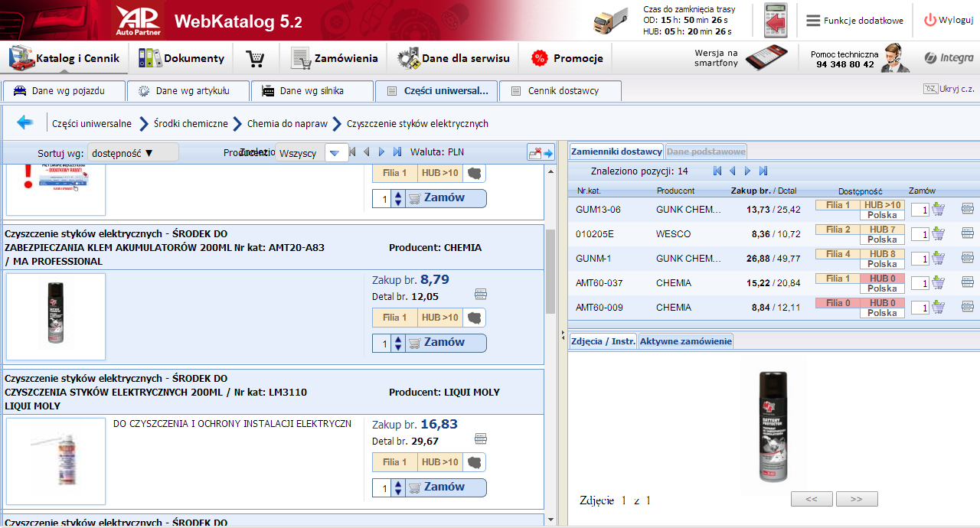This screenshot has height=528, width=980.
Task: Open the Sortuj wg dostępność dropdown
Action: coord(132,152)
